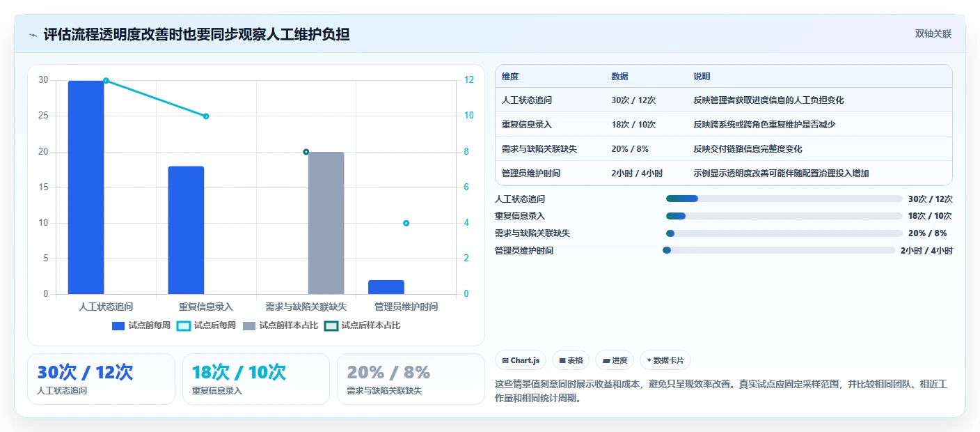Click the blue bar for 重复信息录入 in chart
Image resolution: width=980 pixels, height=432 pixels.
(186, 230)
